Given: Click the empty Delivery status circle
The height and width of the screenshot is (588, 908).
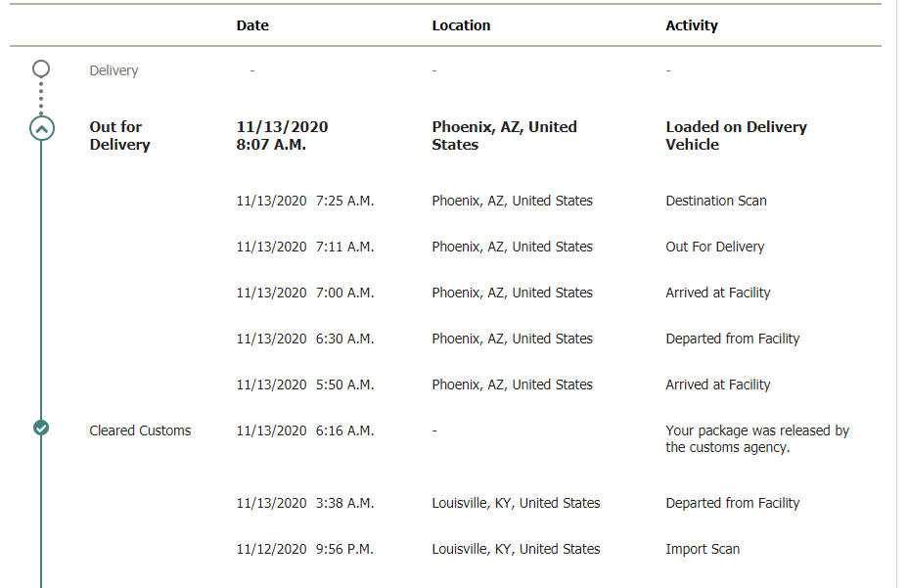Looking at the screenshot, I should (x=41, y=68).
